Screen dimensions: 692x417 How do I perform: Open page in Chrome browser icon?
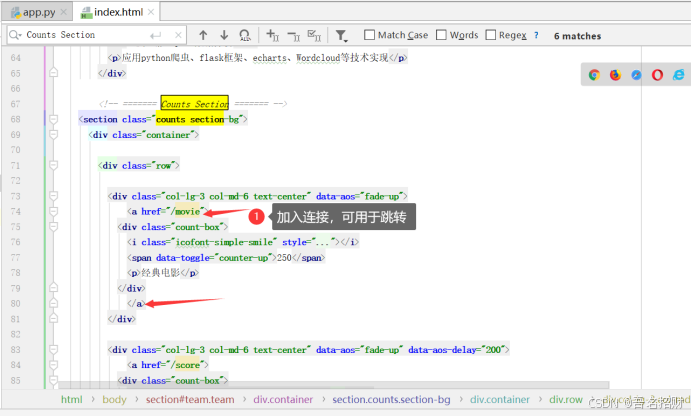pyautogui.click(x=594, y=75)
